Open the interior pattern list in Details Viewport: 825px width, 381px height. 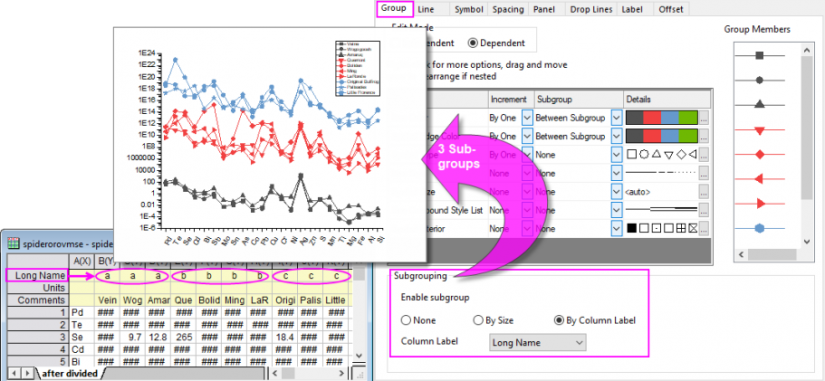pyautogui.click(x=661, y=228)
